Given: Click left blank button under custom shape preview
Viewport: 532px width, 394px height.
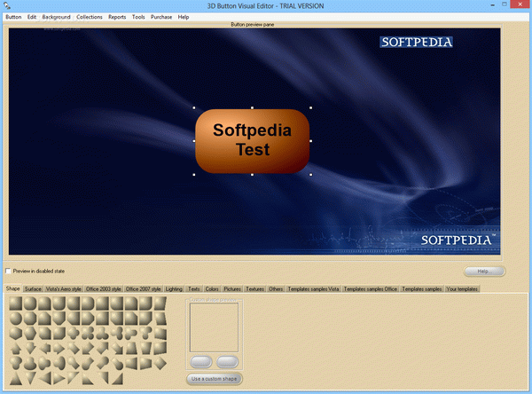Looking at the screenshot, I should 201,362.
